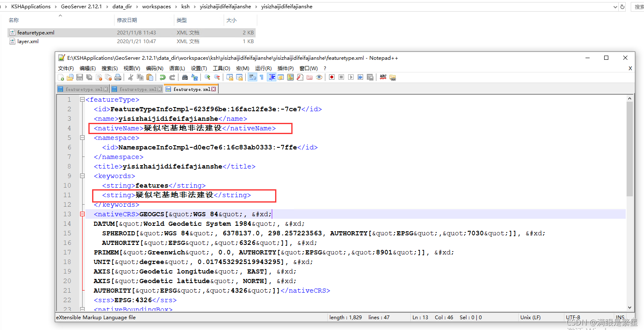This screenshot has height=330, width=644.
Task: Click the Save All toolbar icon
Action: [x=89, y=77]
